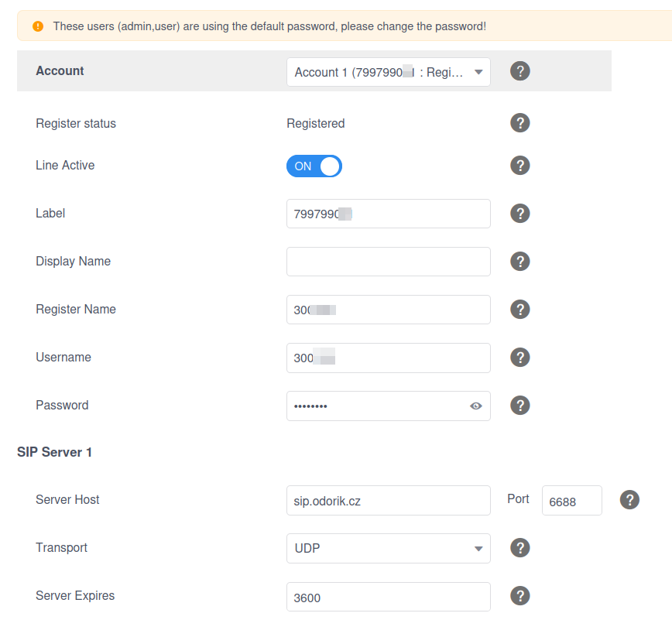The height and width of the screenshot is (620, 672).
Task: Click the Server Expires 3600 field
Action: point(389,597)
